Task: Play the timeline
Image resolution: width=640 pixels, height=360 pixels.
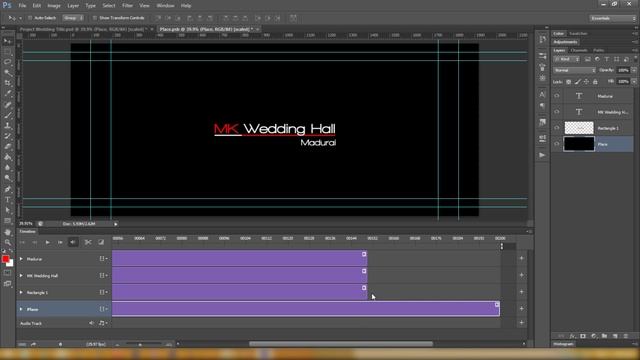Action: 47,242
